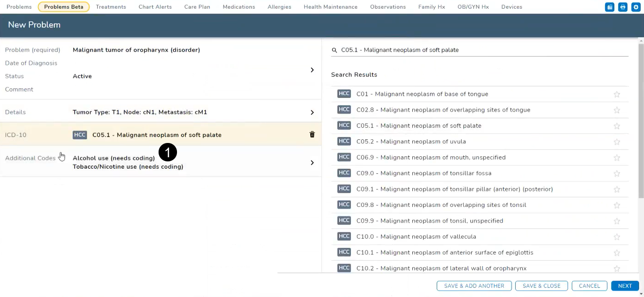Click the black step marker numbered 1

click(x=167, y=152)
